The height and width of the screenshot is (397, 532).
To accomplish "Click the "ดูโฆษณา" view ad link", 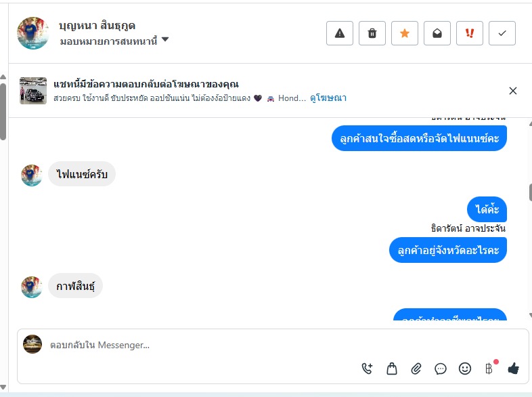I will (x=328, y=98).
